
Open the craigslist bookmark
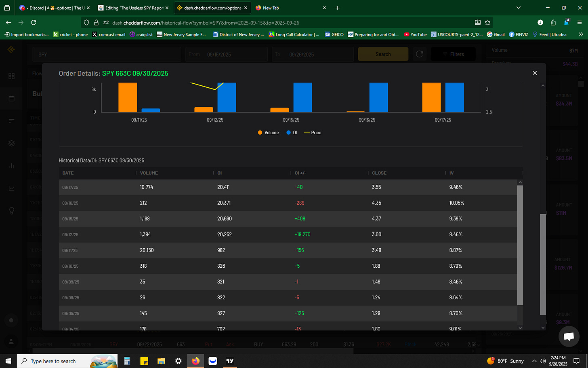tap(141, 34)
